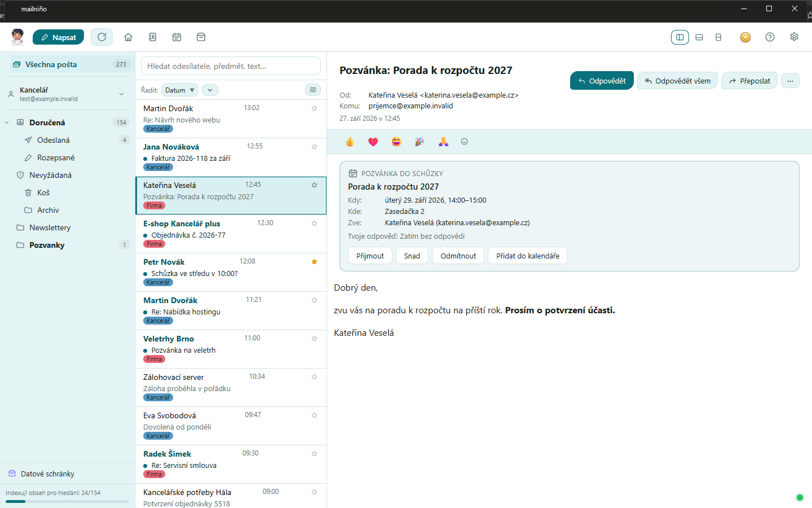
Task: Open the contacts address book icon
Action: [x=152, y=37]
